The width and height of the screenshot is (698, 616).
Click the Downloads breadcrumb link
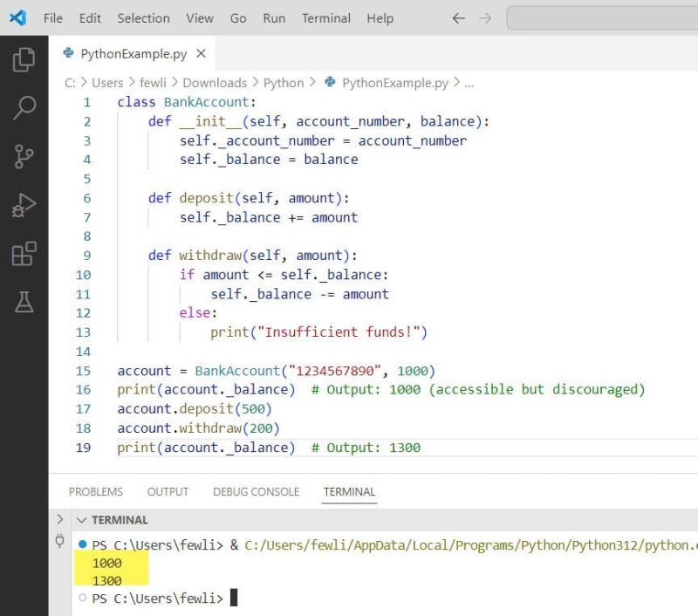click(x=215, y=83)
